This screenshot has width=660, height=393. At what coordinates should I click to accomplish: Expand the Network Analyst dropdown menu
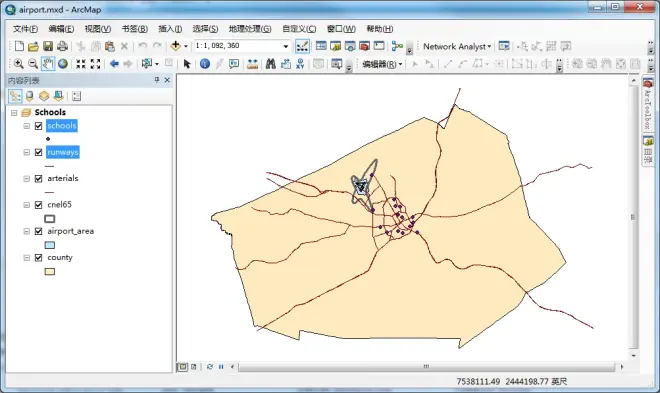point(457,46)
